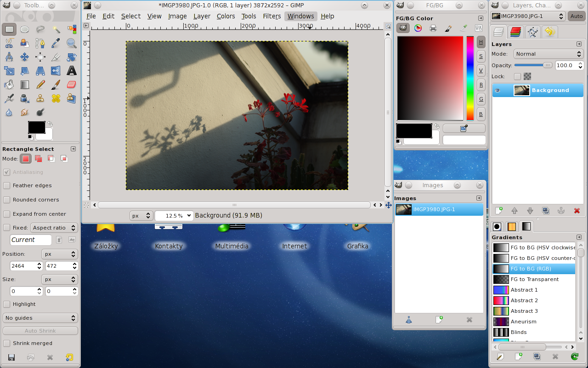Viewport: 588px width, 368px height.
Task: Select the H hue channel button
Action: point(481,42)
